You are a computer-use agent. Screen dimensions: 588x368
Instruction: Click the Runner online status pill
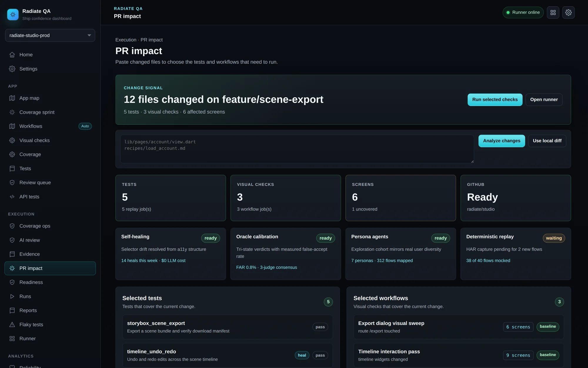point(523,13)
